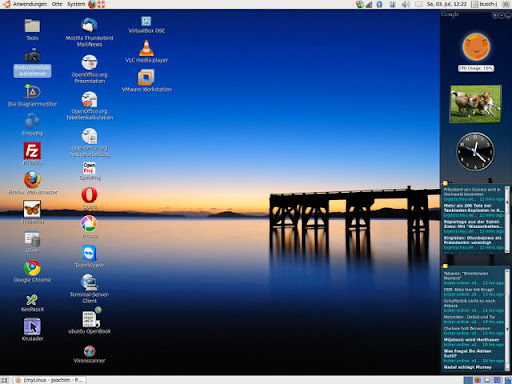Image resolution: width=512 pixels, height=384 pixels.
Task: Click the add gadget plus button in sidebar
Action: coord(495,15)
